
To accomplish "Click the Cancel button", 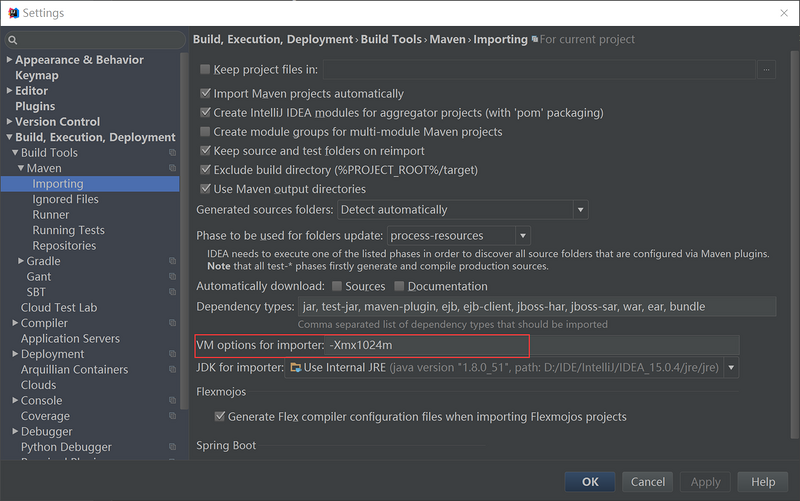I will point(648,481).
